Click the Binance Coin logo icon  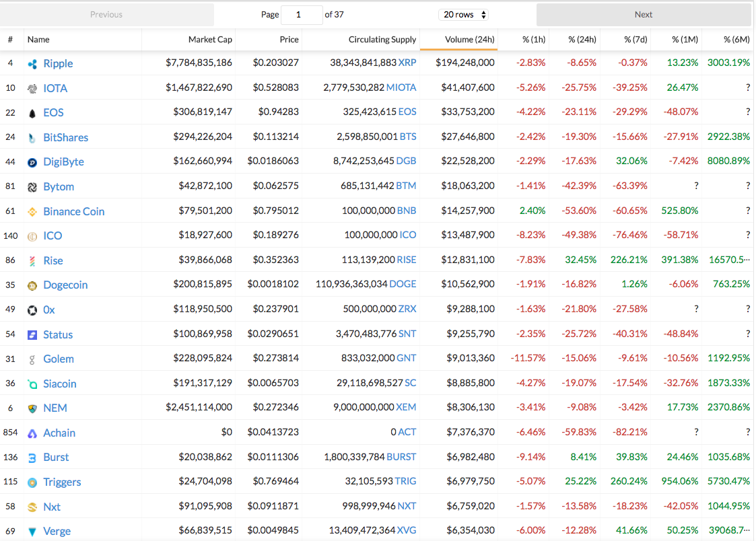32,212
